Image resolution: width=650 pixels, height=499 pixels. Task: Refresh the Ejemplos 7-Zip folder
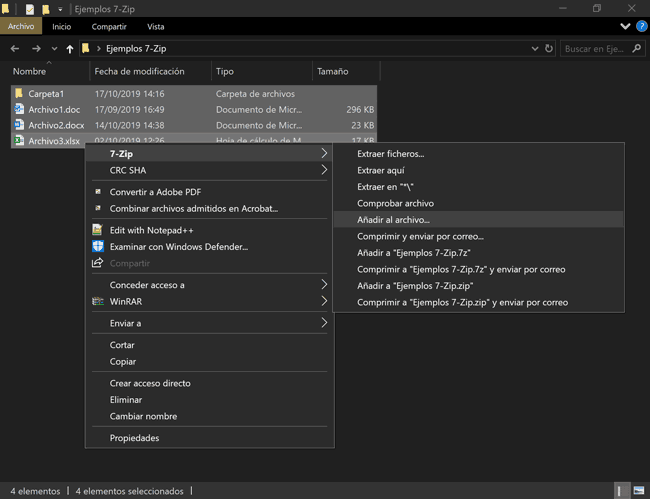(x=549, y=48)
